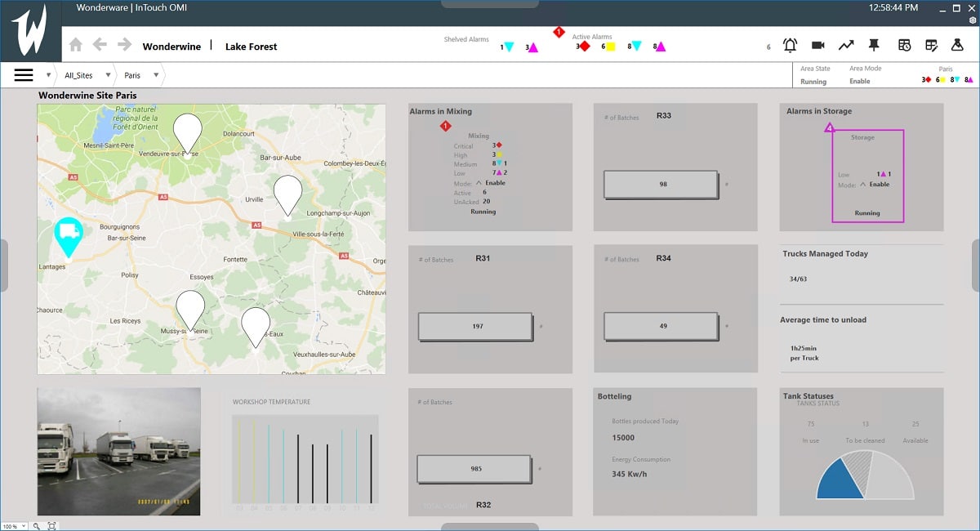This screenshot has width=980, height=531.
Task: Expand the Paris breadcrumb dropdown arrow
Action: tap(155, 75)
